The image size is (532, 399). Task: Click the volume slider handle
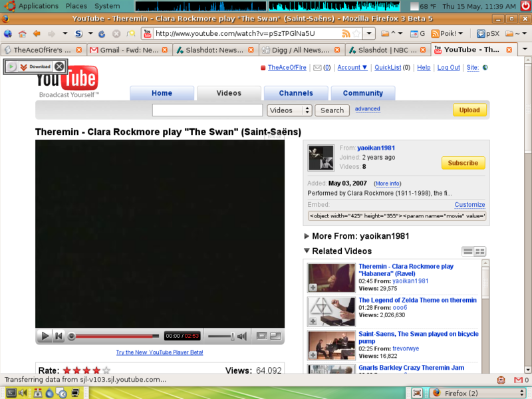[232, 336]
